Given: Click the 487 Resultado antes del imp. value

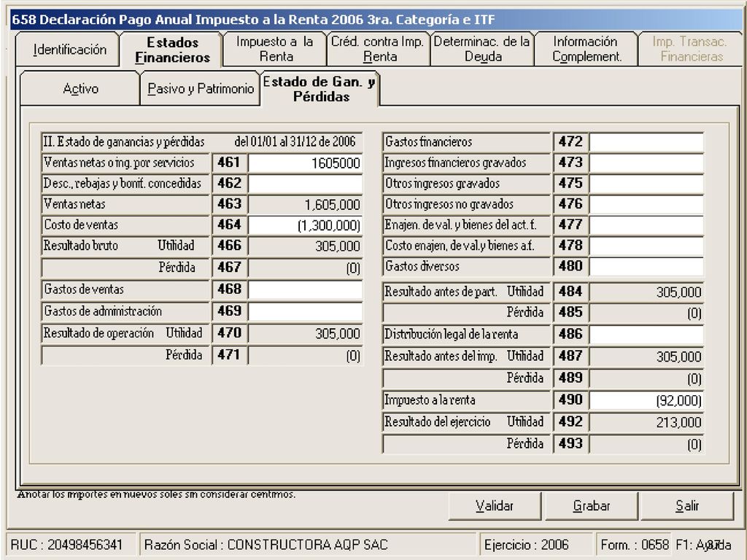Looking at the screenshot, I should (646, 357).
